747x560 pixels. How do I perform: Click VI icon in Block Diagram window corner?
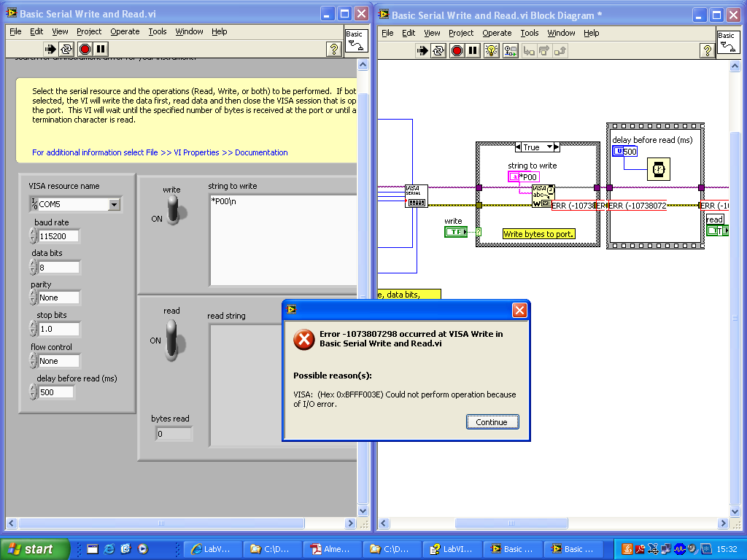point(729,42)
